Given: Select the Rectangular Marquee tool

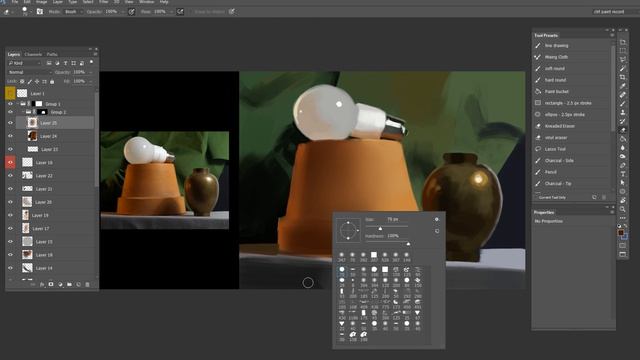Looking at the screenshot, I should pyautogui.click(x=622, y=51).
